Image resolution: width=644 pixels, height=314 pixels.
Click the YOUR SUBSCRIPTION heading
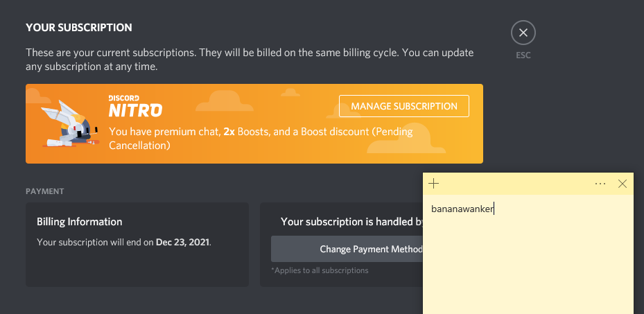[79, 28]
